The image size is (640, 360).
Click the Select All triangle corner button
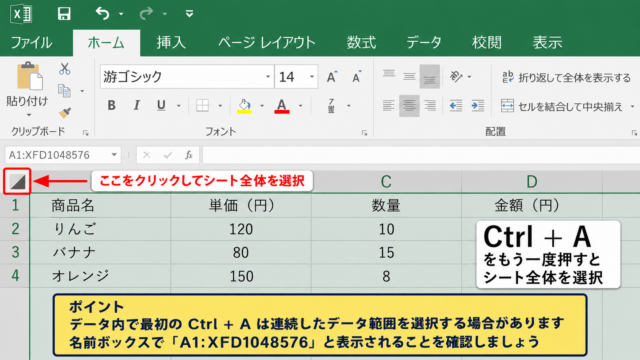[x=18, y=182]
